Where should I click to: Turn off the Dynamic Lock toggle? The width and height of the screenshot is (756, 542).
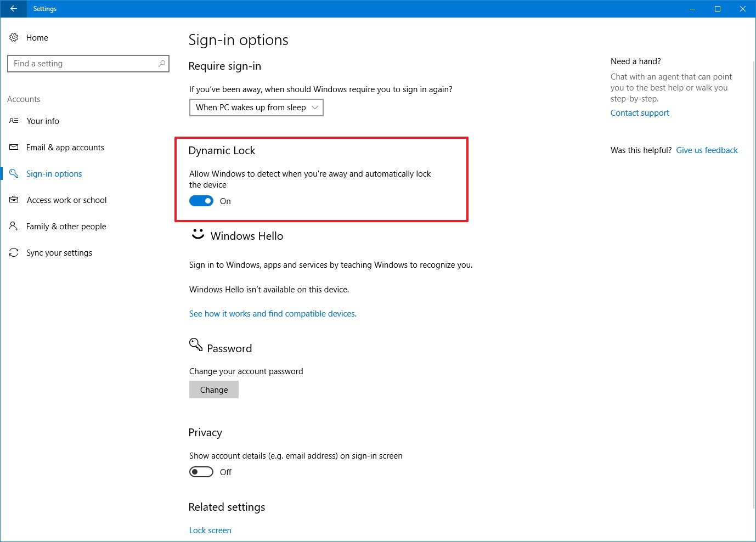click(201, 201)
